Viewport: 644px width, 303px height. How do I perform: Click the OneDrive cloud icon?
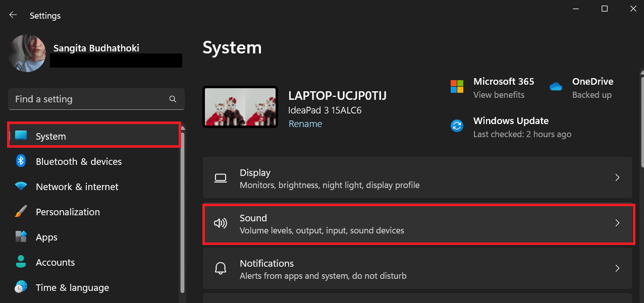(556, 87)
